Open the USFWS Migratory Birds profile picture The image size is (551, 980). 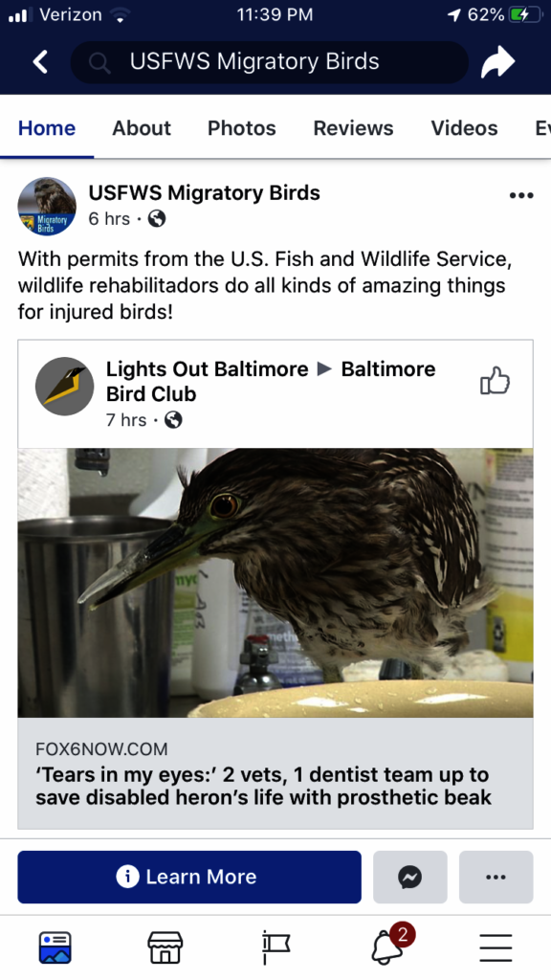[47, 207]
